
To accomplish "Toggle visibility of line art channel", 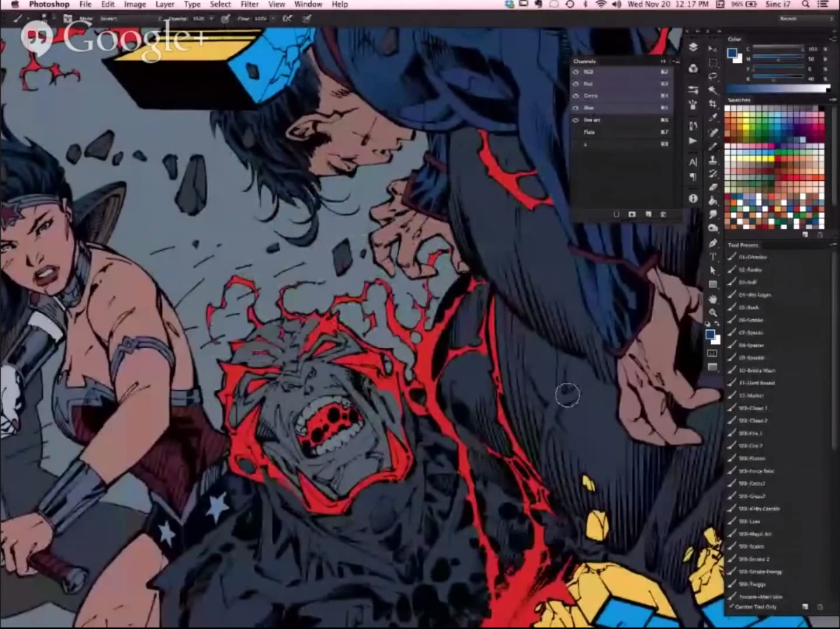I will click(576, 120).
